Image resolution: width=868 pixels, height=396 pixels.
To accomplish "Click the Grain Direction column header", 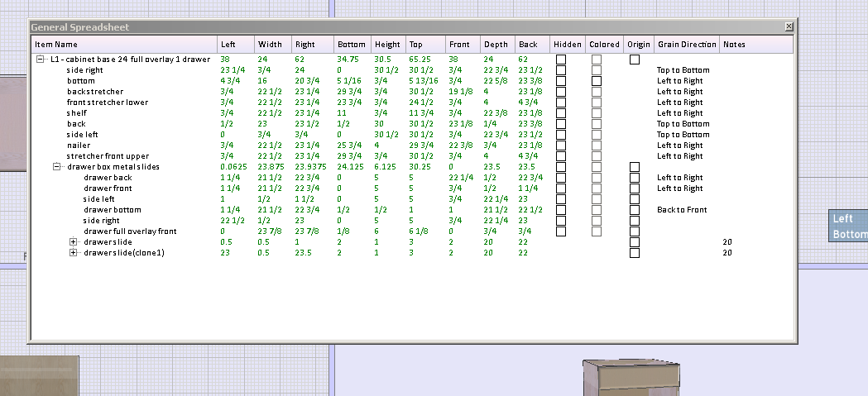I will tap(687, 45).
